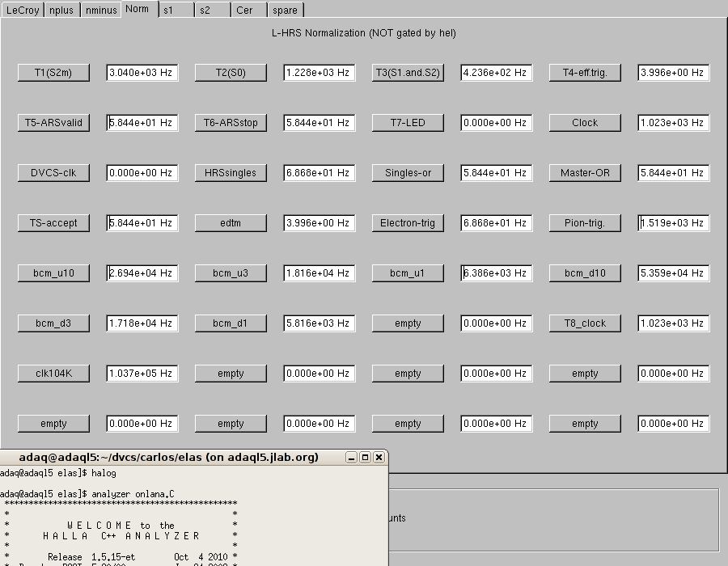Click the bcm_u1 button

point(408,273)
